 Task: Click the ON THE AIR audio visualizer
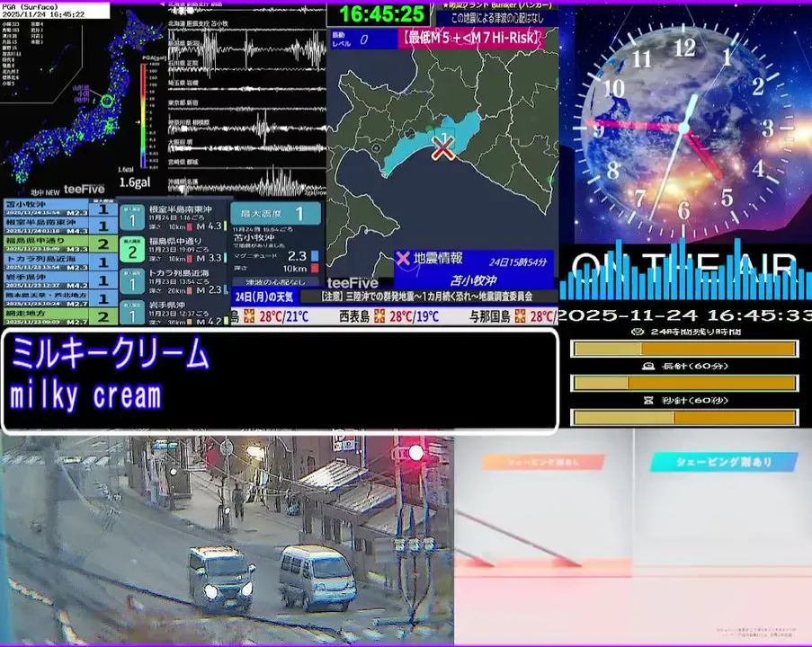684,270
